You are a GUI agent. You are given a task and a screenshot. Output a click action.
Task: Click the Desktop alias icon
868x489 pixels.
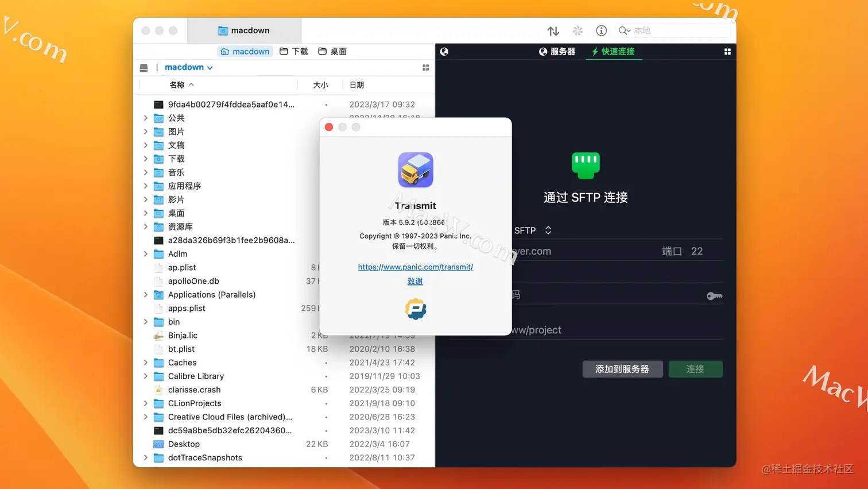(x=159, y=444)
